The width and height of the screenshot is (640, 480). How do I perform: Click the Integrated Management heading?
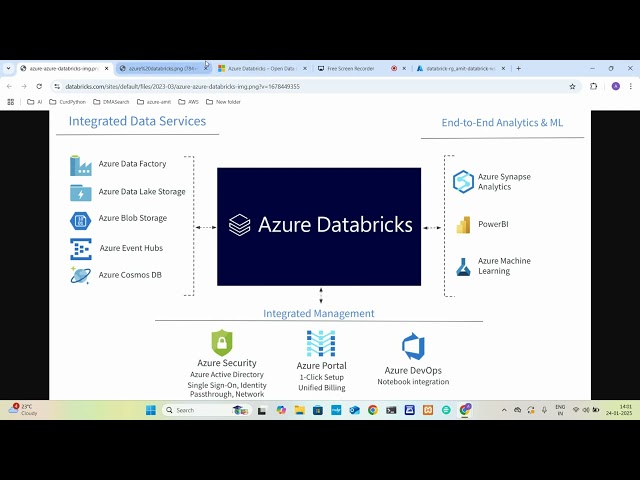click(318, 313)
